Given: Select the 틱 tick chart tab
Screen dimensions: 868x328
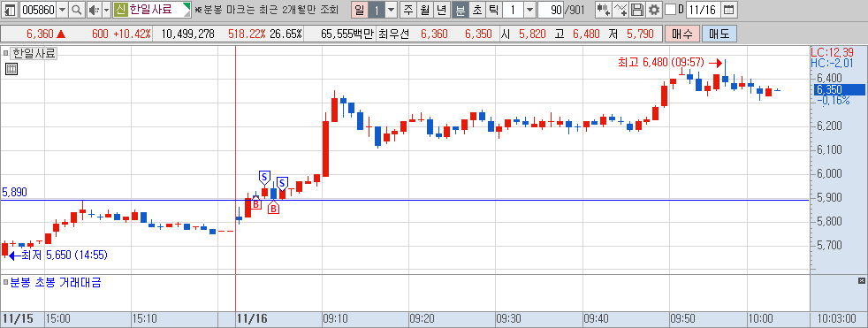Looking at the screenshot, I should (x=493, y=10).
